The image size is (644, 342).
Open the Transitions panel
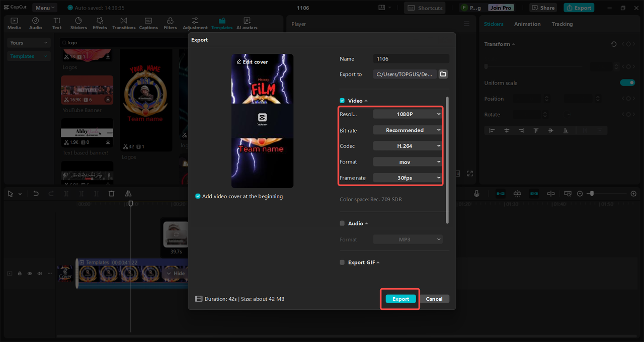pos(124,23)
